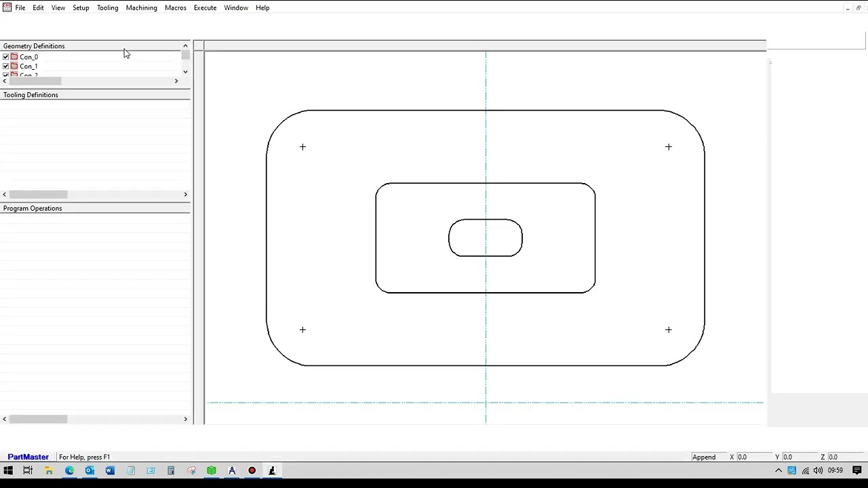Image resolution: width=868 pixels, height=488 pixels.
Task: Open the Edit menu
Action: click(x=38, y=7)
